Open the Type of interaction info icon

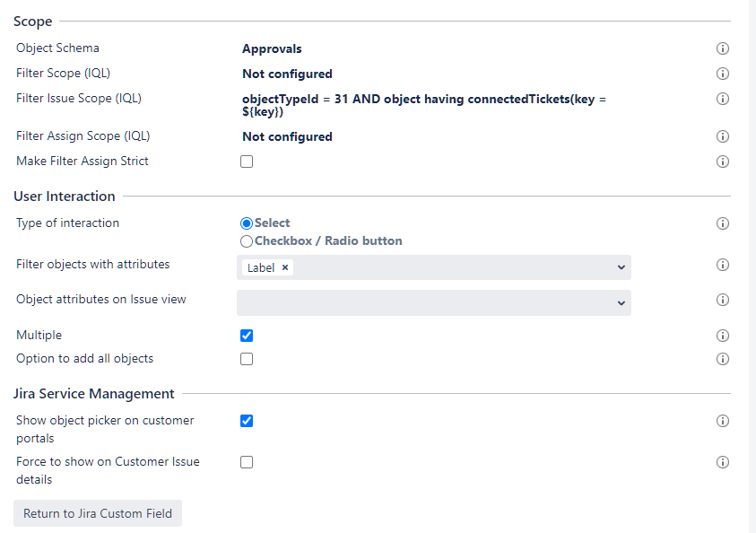[722, 223]
